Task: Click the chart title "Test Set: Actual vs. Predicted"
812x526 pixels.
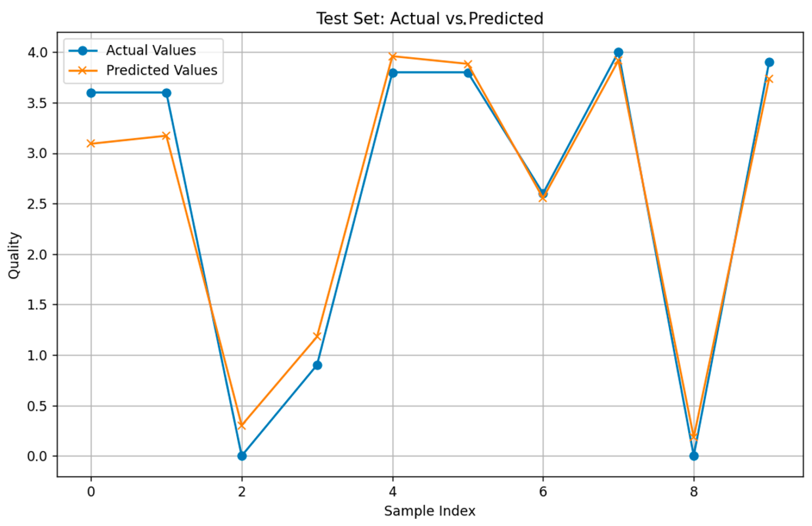Action: click(x=429, y=18)
